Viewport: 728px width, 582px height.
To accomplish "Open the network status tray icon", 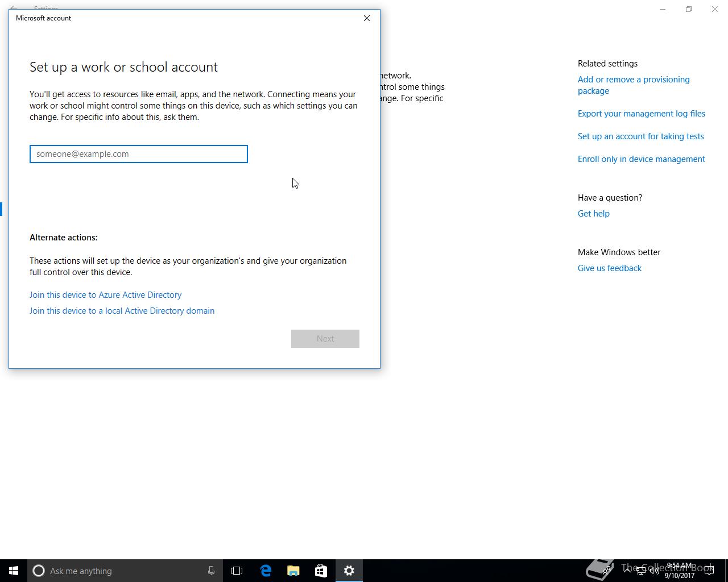I will click(641, 571).
